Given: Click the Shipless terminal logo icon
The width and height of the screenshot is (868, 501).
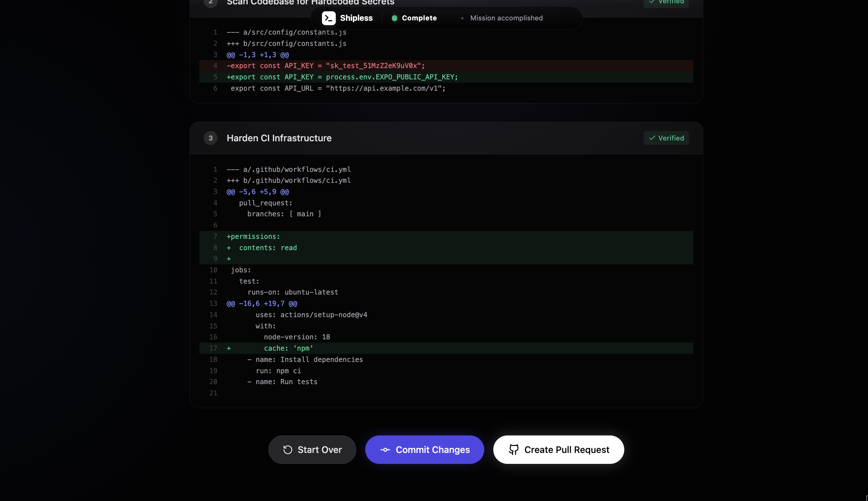Looking at the screenshot, I should [x=329, y=18].
